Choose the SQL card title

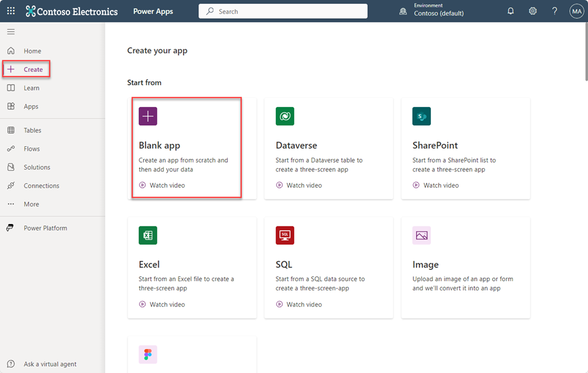pyautogui.click(x=284, y=265)
